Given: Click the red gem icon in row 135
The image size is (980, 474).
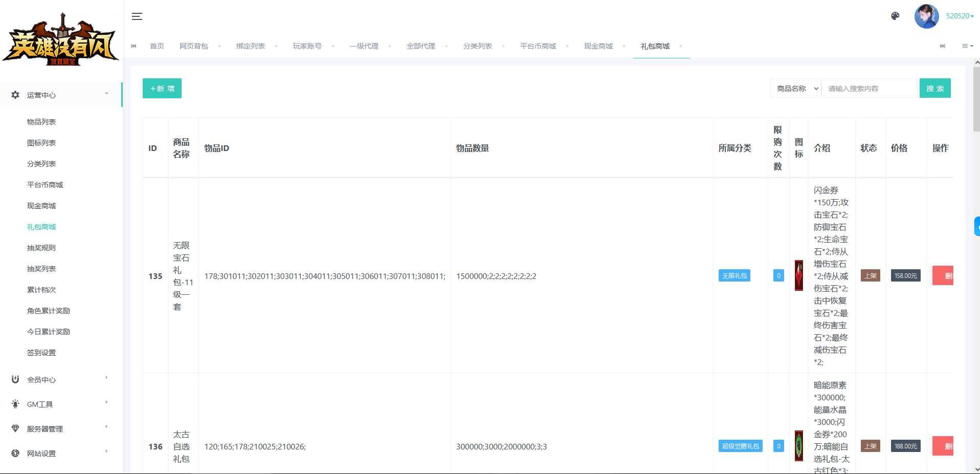Looking at the screenshot, I should [798, 275].
